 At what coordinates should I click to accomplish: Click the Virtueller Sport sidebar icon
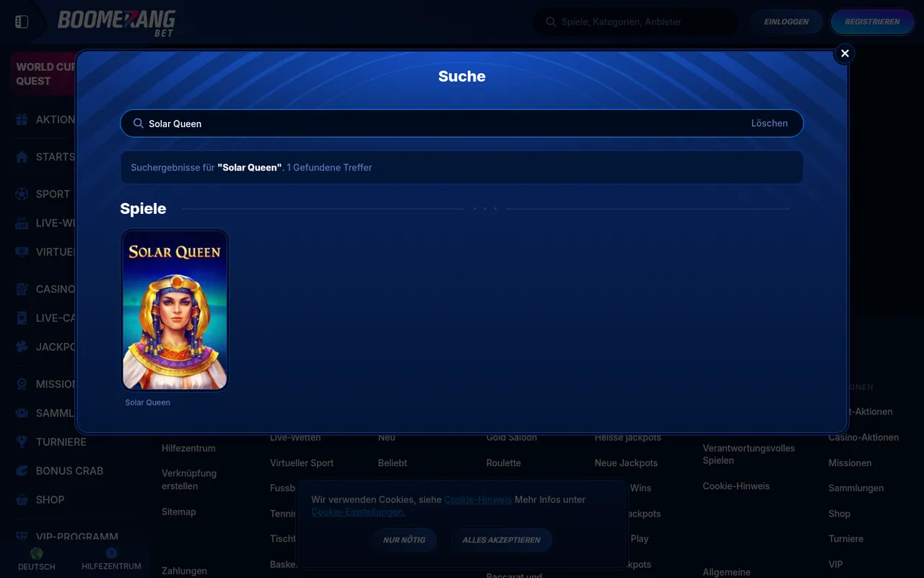22,252
